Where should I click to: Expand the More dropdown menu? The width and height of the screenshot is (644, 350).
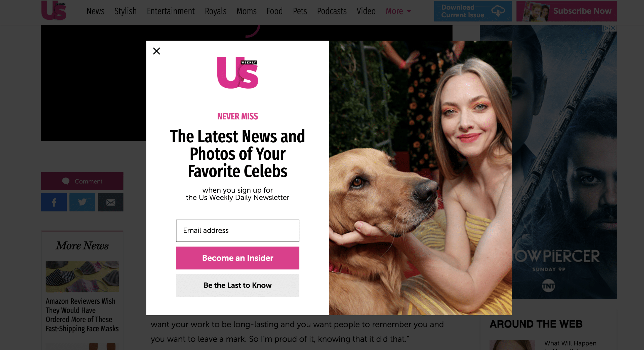[398, 11]
